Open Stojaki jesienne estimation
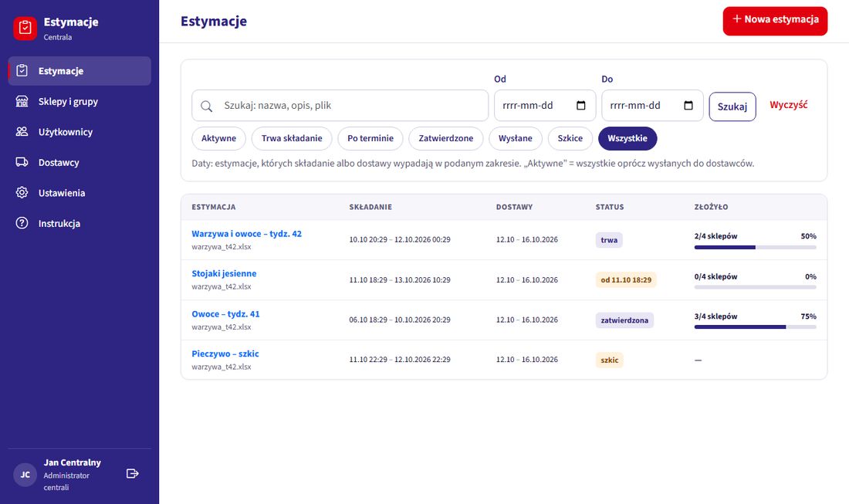 tap(224, 274)
